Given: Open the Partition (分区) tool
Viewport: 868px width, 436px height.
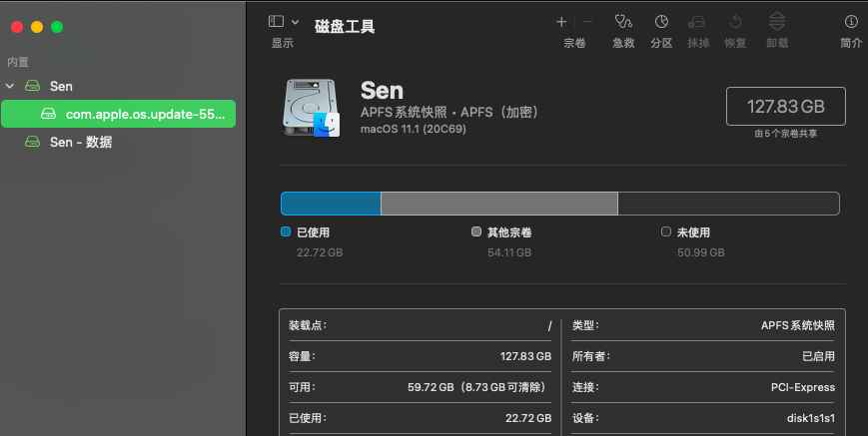Looking at the screenshot, I should tap(661, 22).
